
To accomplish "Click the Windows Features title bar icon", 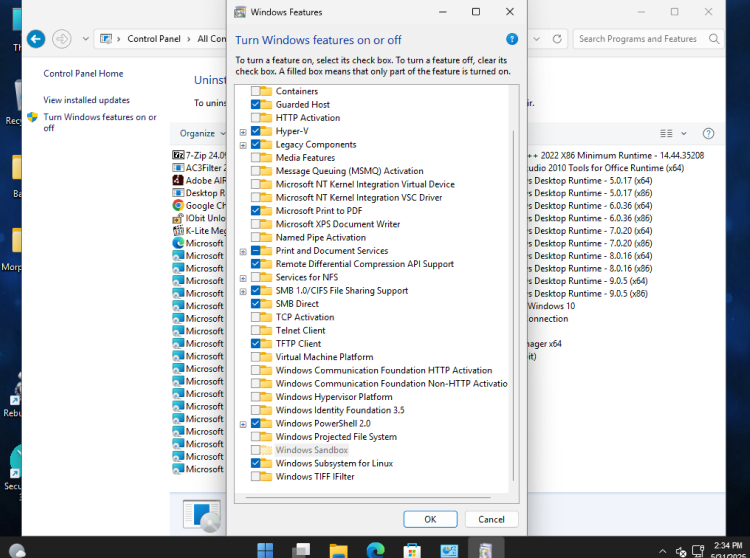I will tap(240, 12).
